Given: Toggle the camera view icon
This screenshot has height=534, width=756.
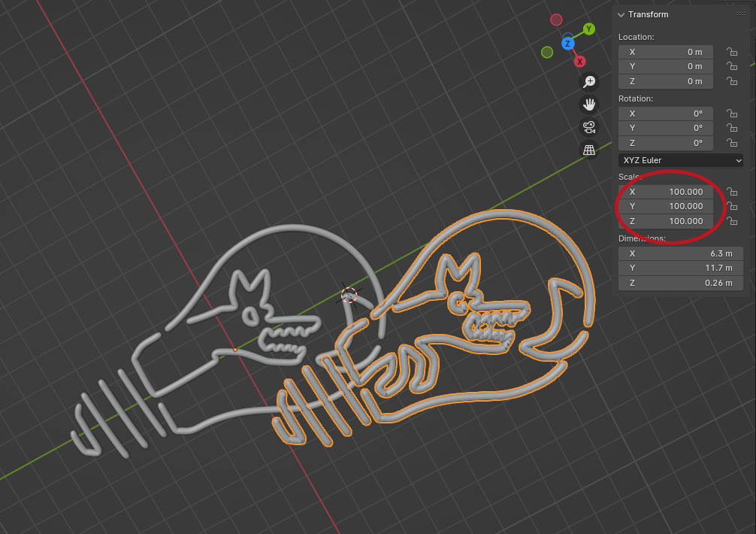Looking at the screenshot, I should (589, 127).
